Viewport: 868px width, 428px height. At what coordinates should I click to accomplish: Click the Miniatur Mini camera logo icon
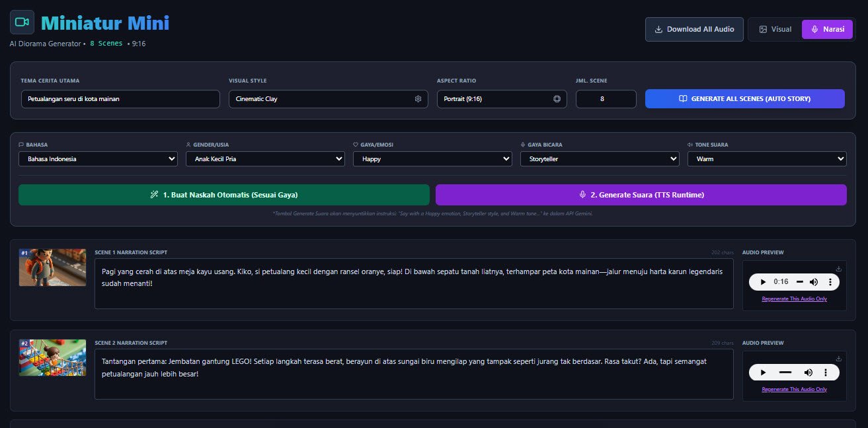point(22,22)
